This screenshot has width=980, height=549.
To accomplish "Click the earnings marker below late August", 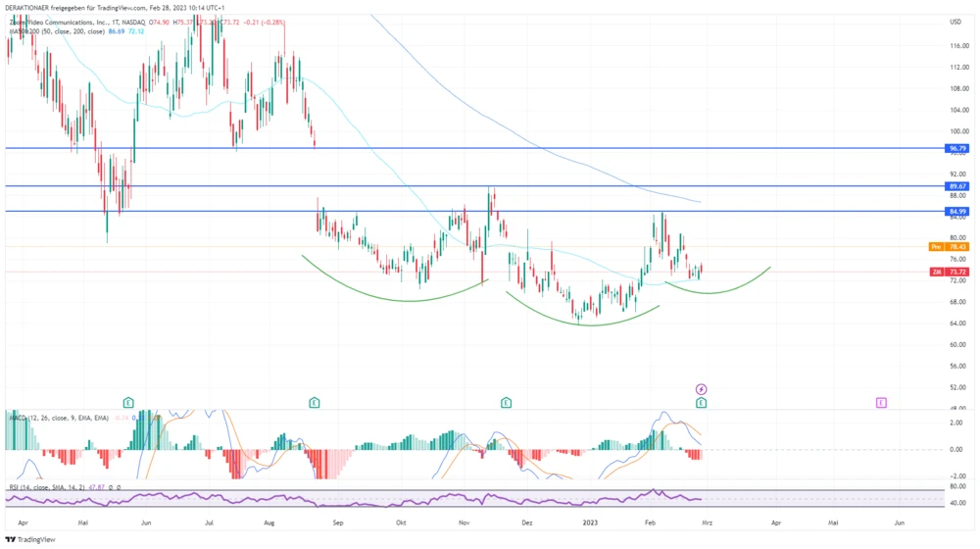I will [x=315, y=403].
